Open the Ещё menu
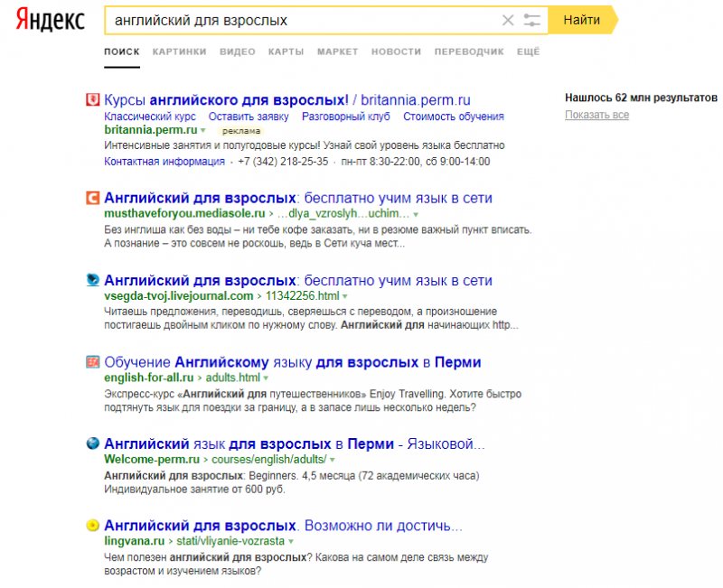This screenshot has height=588, width=723. coord(528,51)
